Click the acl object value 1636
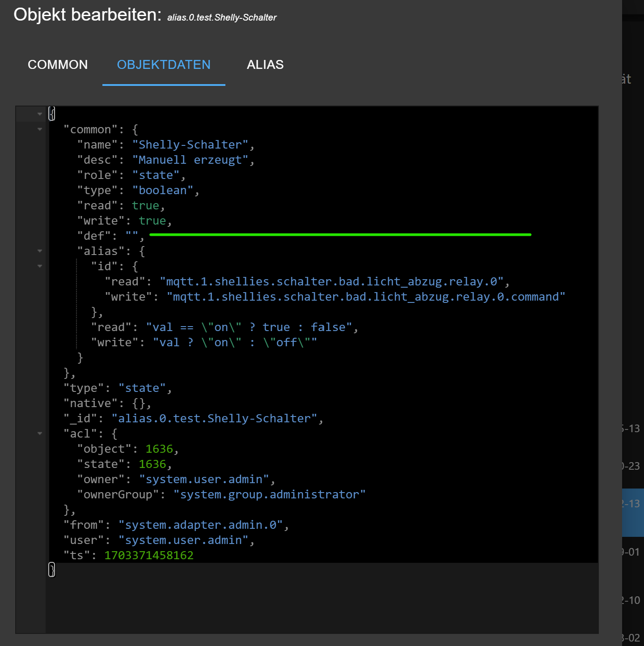 tap(159, 449)
